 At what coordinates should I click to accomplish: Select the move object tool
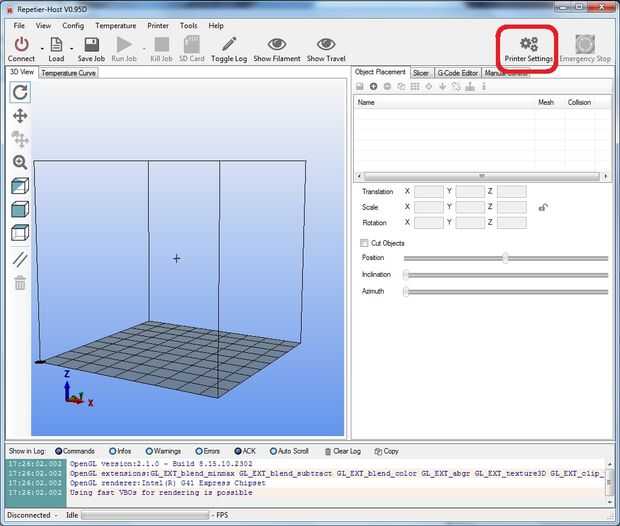point(20,139)
